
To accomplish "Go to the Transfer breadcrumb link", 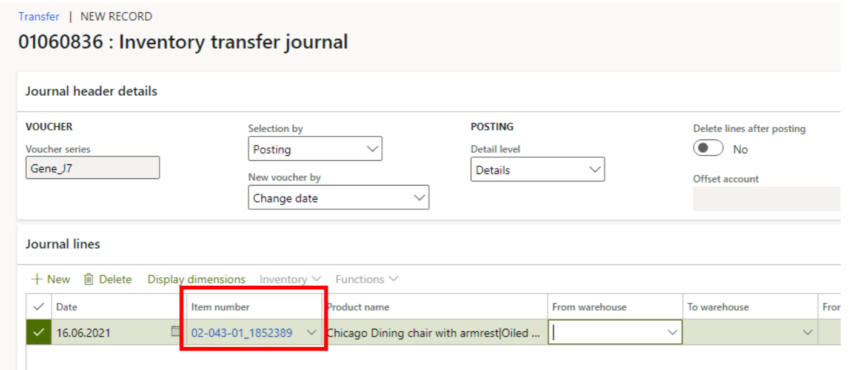I will pos(39,16).
